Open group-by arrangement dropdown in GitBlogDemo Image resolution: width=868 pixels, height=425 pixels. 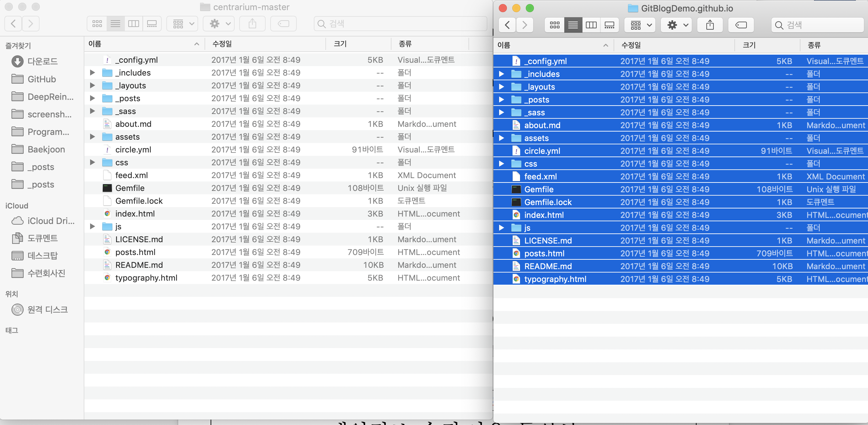pos(640,25)
